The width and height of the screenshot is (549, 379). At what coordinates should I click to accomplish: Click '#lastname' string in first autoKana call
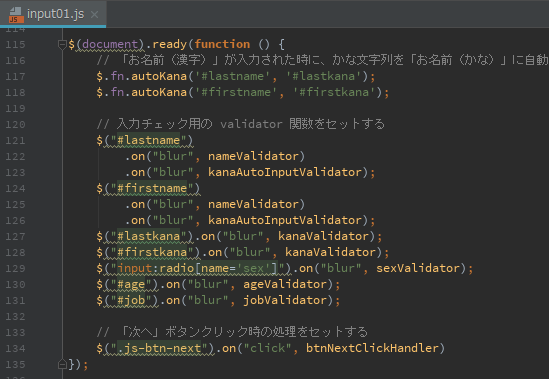232,76
